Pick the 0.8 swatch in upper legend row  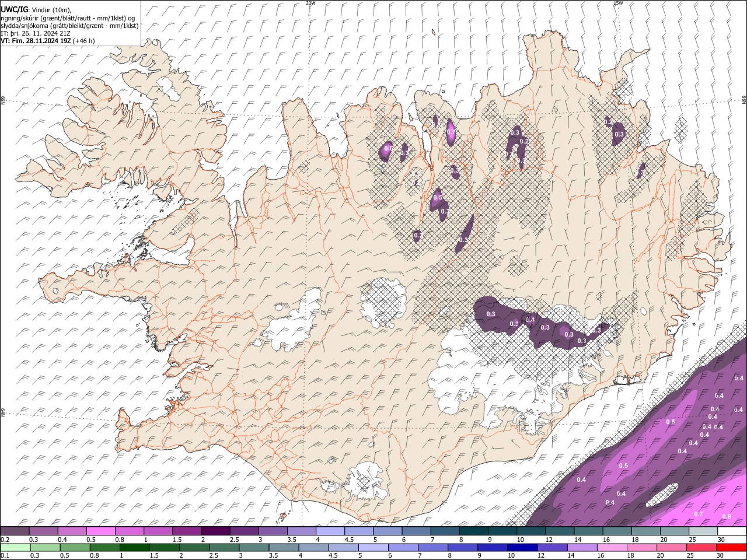point(129,531)
